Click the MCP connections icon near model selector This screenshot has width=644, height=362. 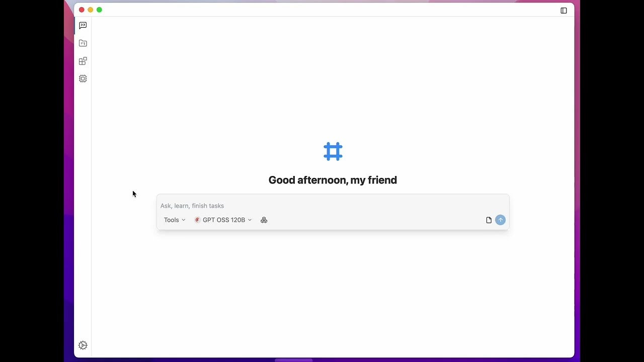pyautogui.click(x=264, y=220)
